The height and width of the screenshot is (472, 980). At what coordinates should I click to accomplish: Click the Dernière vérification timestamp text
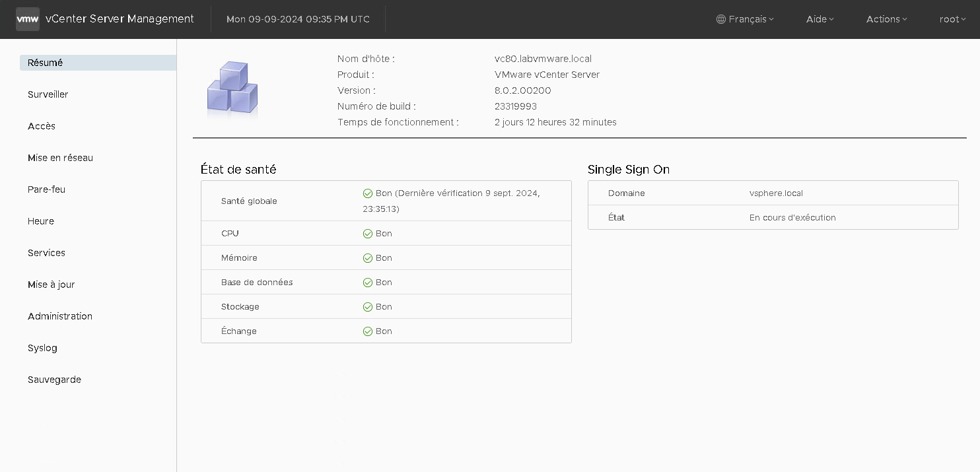click(451, 201)
